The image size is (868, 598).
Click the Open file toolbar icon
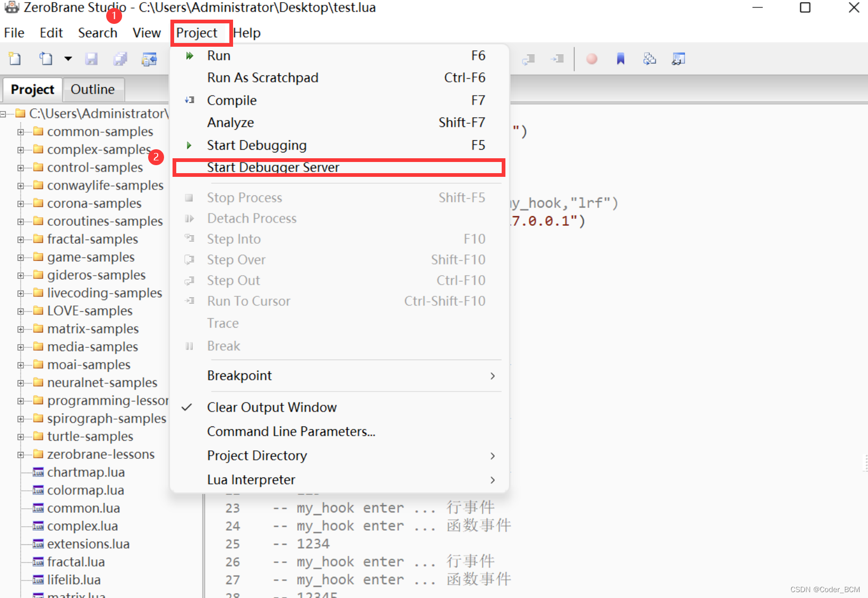[46, 58]
